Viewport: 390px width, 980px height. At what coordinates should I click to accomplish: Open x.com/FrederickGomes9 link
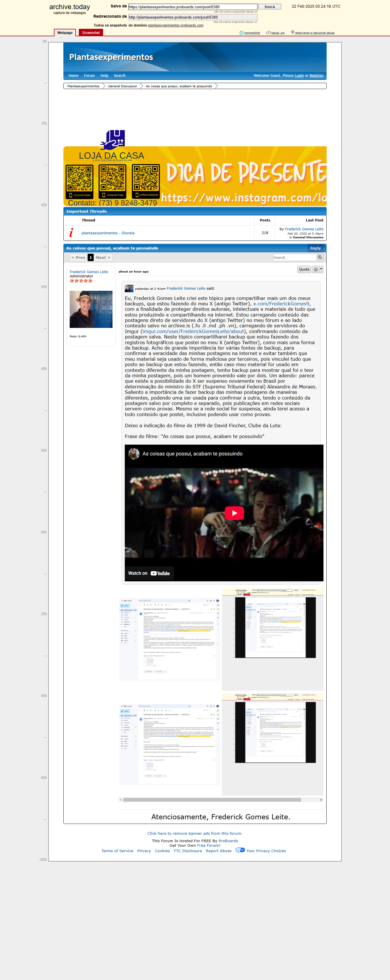(x=281, y=304)
